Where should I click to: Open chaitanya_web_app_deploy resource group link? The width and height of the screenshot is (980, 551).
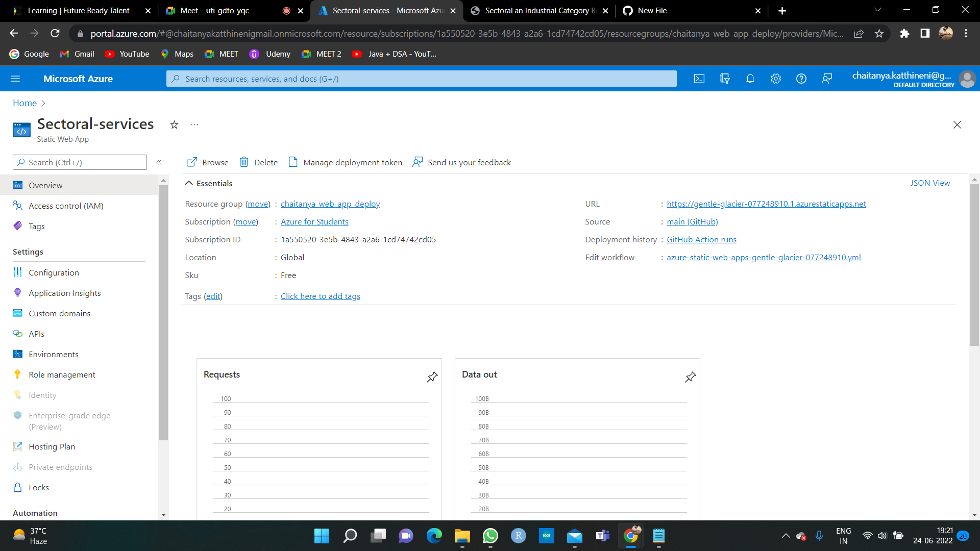[x=330, y=204]
